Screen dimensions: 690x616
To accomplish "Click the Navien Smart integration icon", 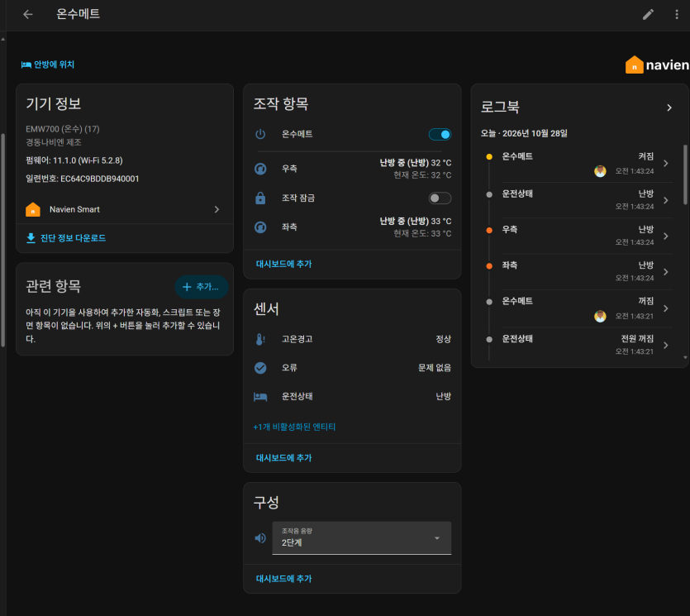I will [x=33, y=209].
